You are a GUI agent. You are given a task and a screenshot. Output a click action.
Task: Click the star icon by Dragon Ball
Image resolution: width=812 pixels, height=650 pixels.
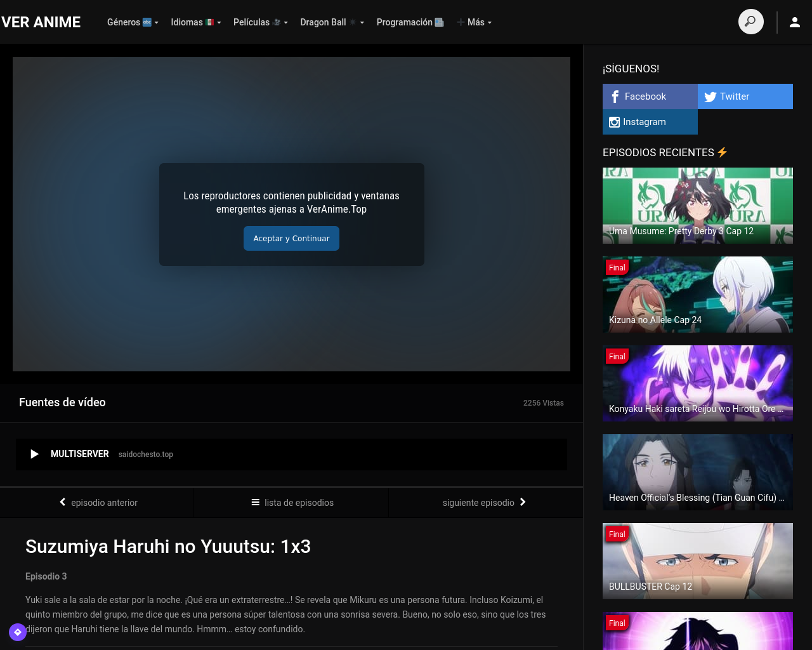click(353, 22)
